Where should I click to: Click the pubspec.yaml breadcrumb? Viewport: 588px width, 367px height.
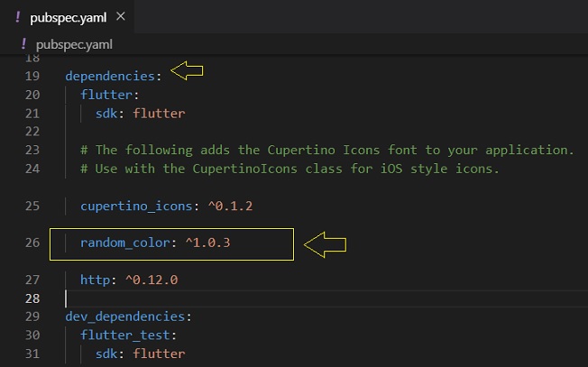74,44
